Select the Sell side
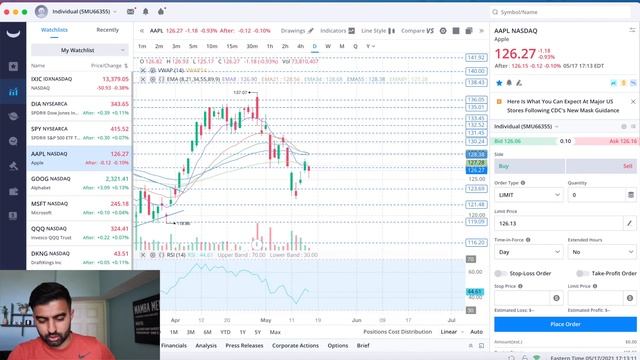The width and height of the screenshot is (640, 360). tap(601, 166)
